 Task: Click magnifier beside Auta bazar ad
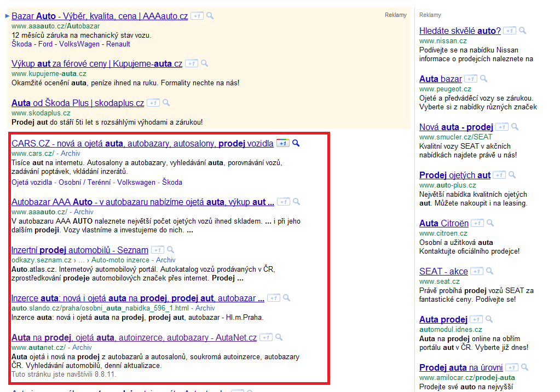484,79
